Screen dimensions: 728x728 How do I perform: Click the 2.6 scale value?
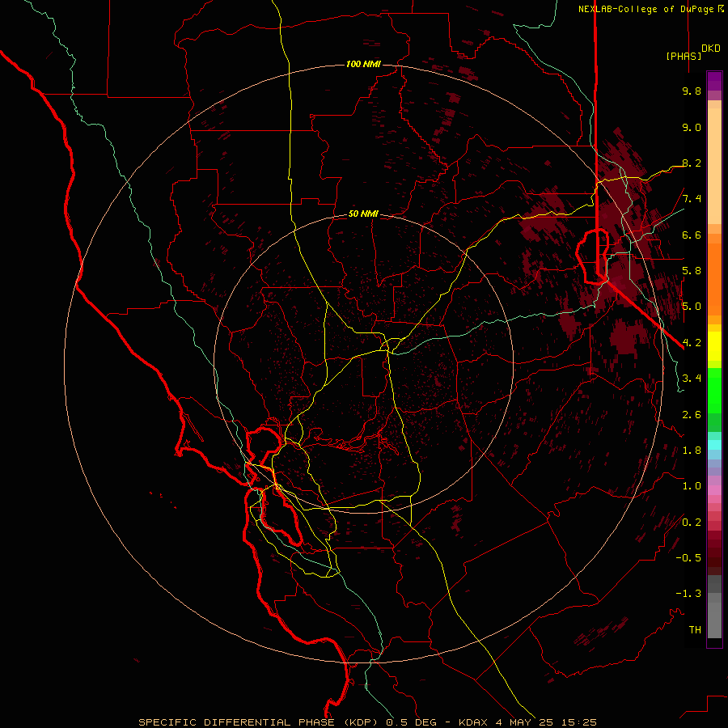point(692,415)
